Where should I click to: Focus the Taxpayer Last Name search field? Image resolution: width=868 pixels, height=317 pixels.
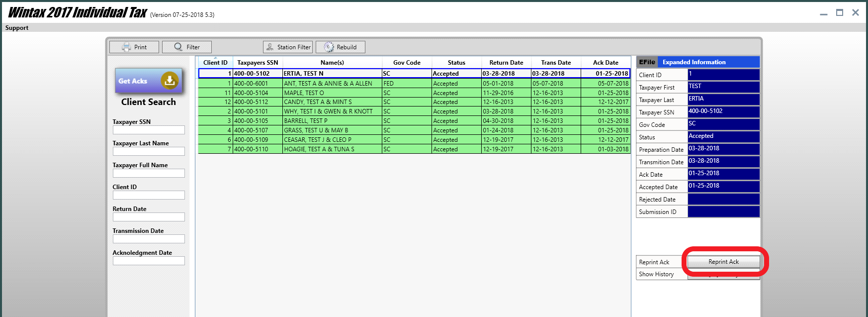149,151
